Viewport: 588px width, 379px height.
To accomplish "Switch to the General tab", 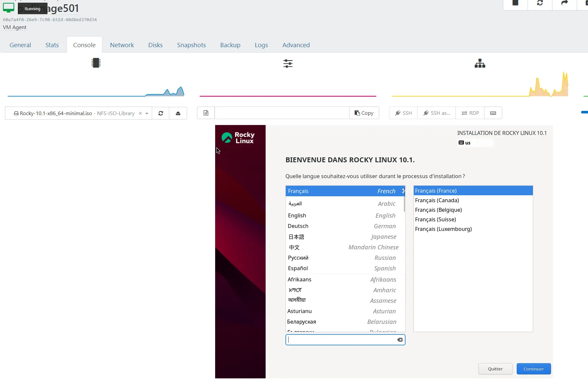I will pos(20,45).
